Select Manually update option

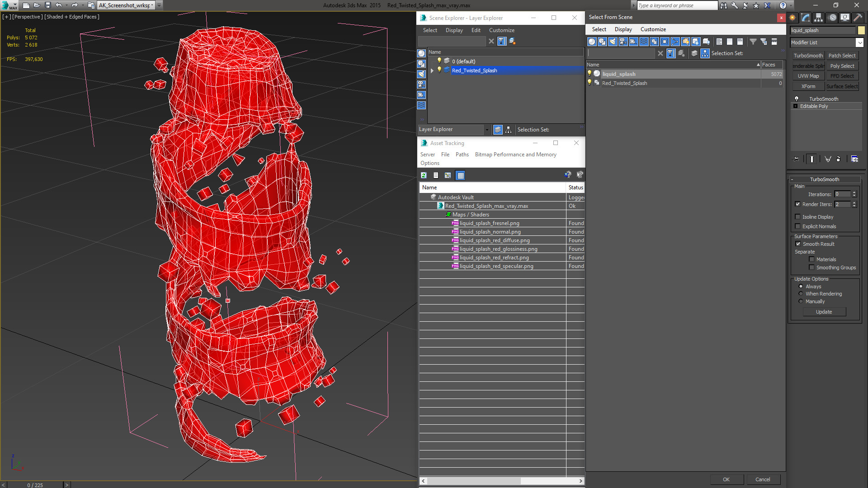801,301
